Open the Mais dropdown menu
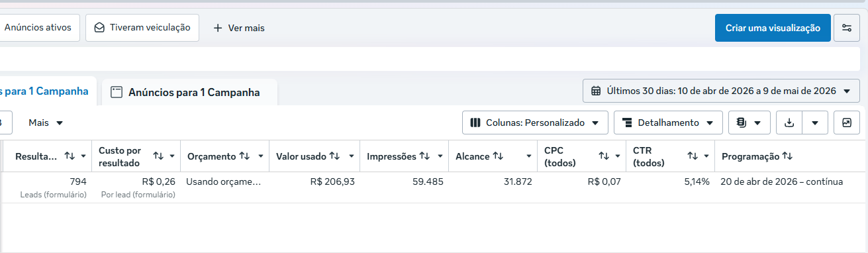This screenshot has height=253, width=868. pyautogui.click(x=46, y=123)
